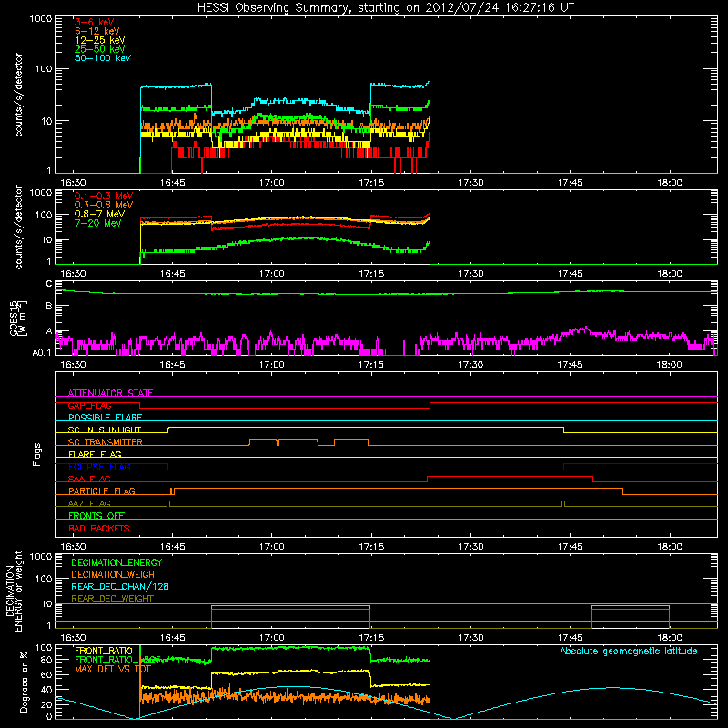Select the BAD_PACKETS flag label
Image resolution: width=728 pixels, height=728 pixels.
click(x=99, y=528)
